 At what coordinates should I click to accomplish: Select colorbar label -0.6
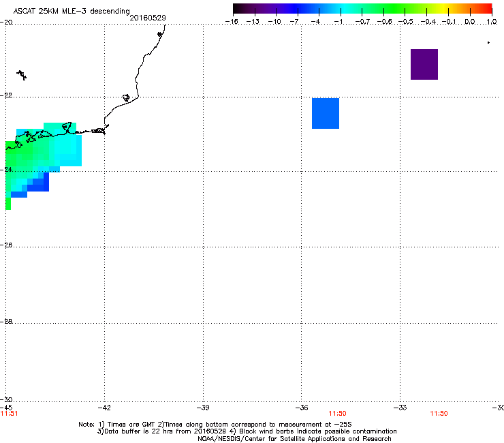click(384, 22)
